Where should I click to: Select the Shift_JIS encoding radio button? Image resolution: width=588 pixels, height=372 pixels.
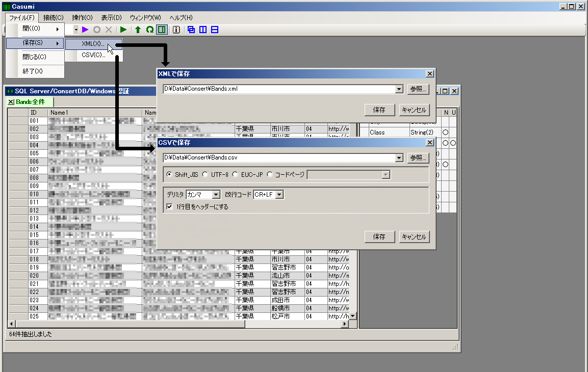tap(169, 174)
